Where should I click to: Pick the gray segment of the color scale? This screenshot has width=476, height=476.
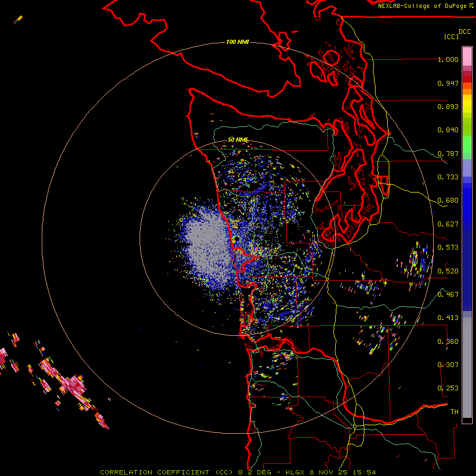[x=467, y=368]
